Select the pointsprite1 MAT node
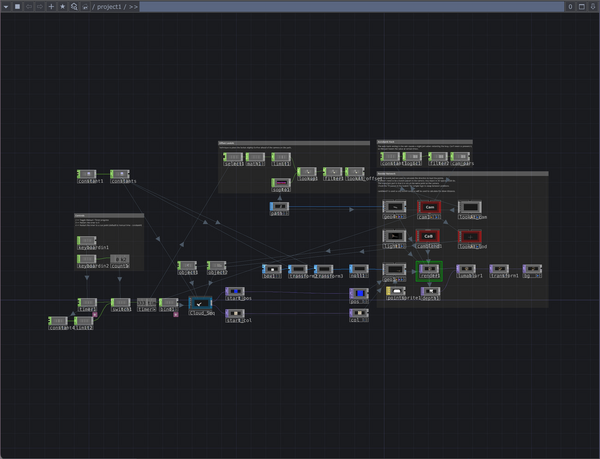The width and height of the screenshot is (600, 459). pyautogui.click(x=396, y=291)
